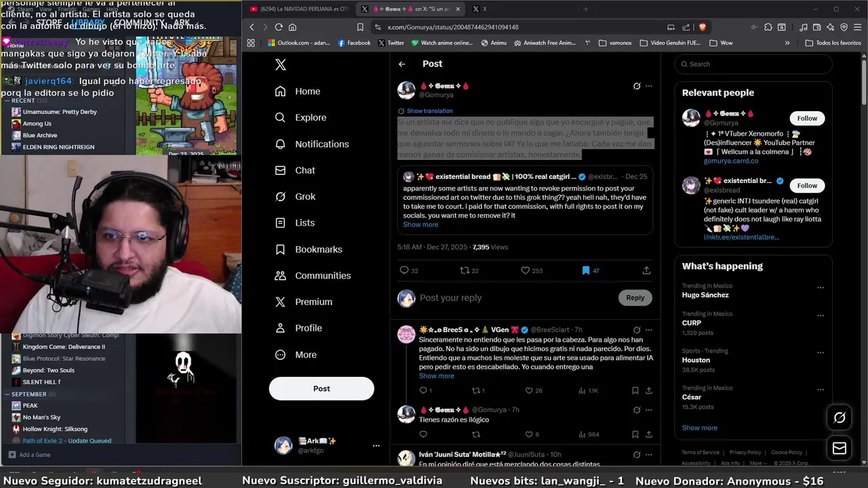Viewport: 868px width, 488px height.
Task: Like BreeSciart's reply with 26 likes
Action: pos(534,390)
